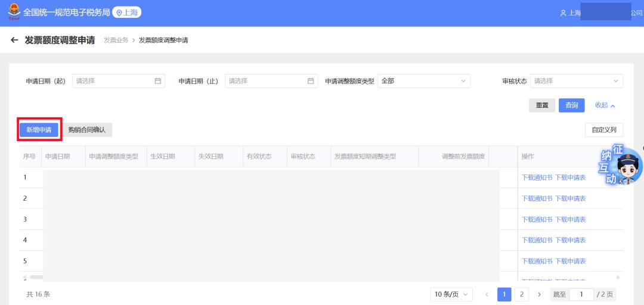Open the 10 条/页 page size dropdown
644x305 pixels.
451,294
